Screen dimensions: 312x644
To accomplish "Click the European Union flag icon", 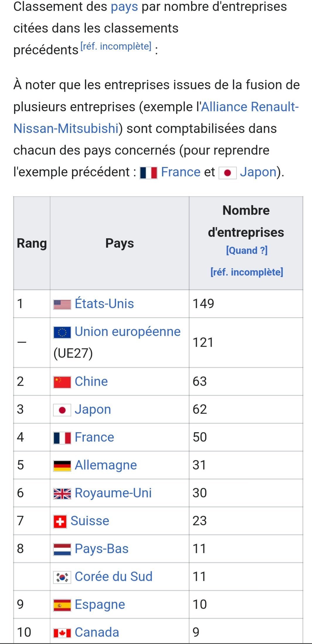I will coord(62,332).
